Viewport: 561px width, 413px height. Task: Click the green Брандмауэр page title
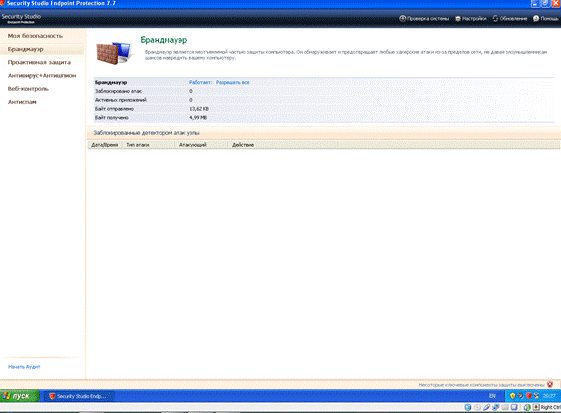(164, 40)
